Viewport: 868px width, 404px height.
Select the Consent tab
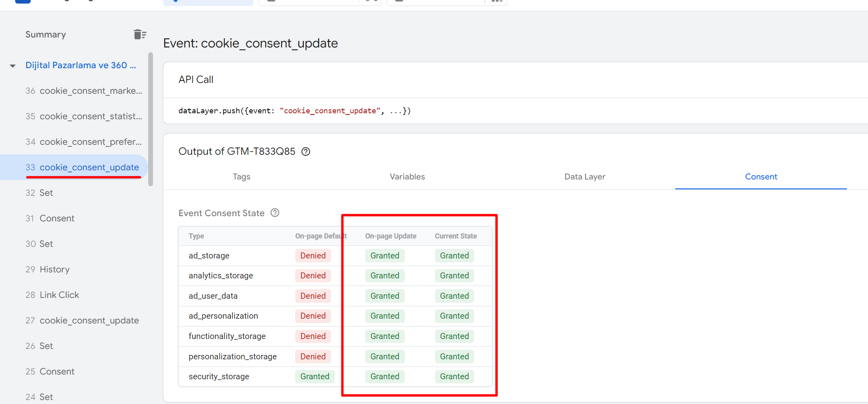point(760,177)
